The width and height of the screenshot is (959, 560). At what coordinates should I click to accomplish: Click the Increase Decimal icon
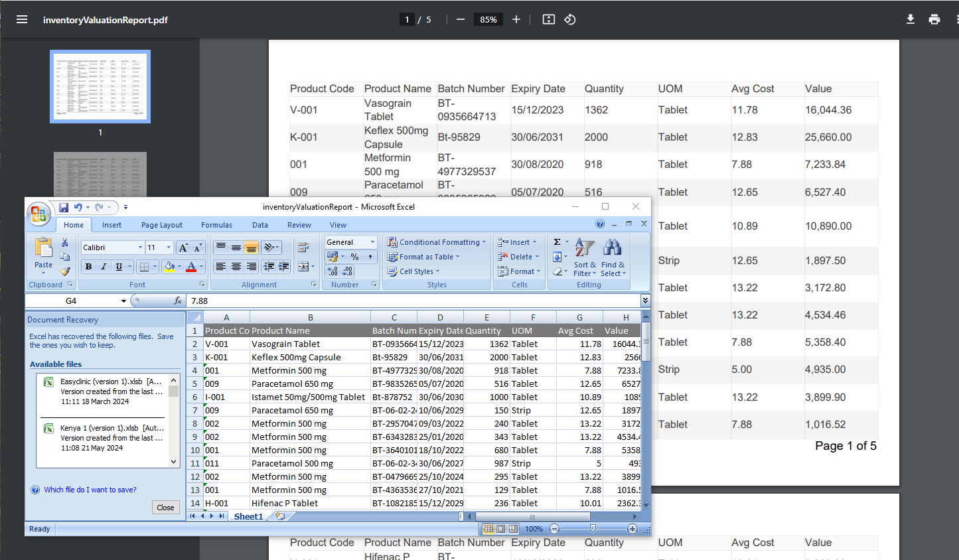[333, 271]
